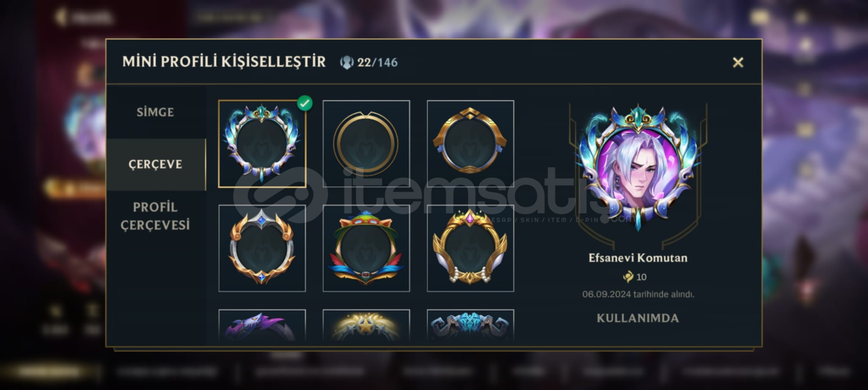Pick the purple raven frame
The image size is (868, 390).
pos(262,325)
